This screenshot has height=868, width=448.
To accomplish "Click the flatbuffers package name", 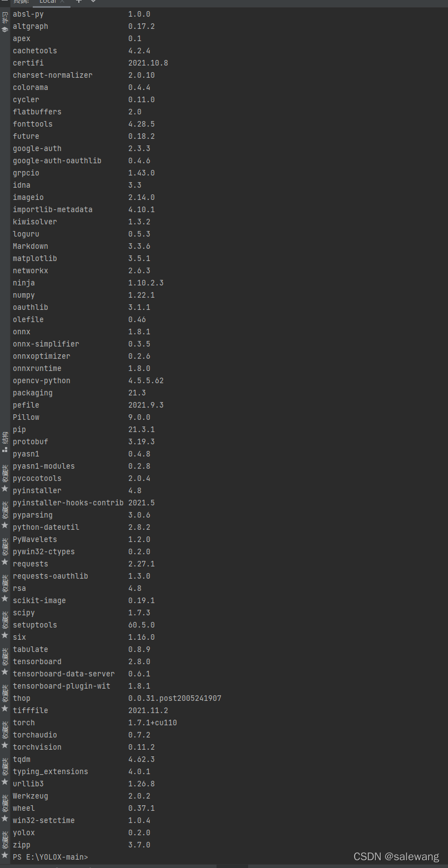I will coord(37,112).
